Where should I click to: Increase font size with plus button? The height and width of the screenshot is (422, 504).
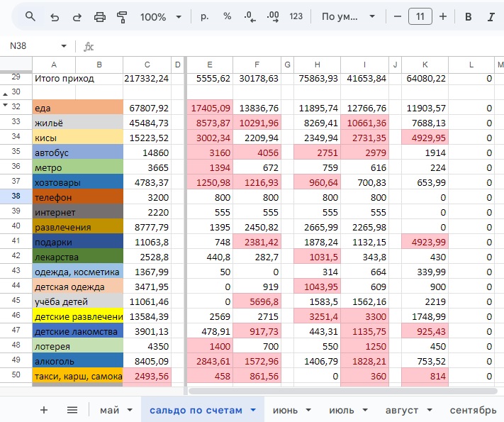[x=443, y=16]
